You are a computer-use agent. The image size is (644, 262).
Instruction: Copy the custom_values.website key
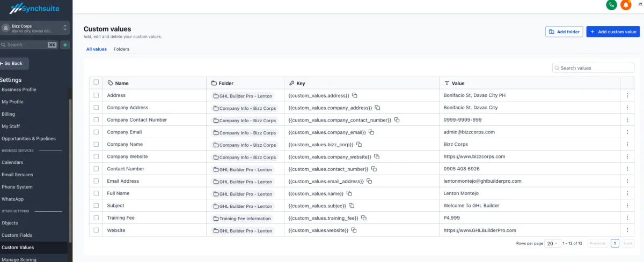coord(354,230)
